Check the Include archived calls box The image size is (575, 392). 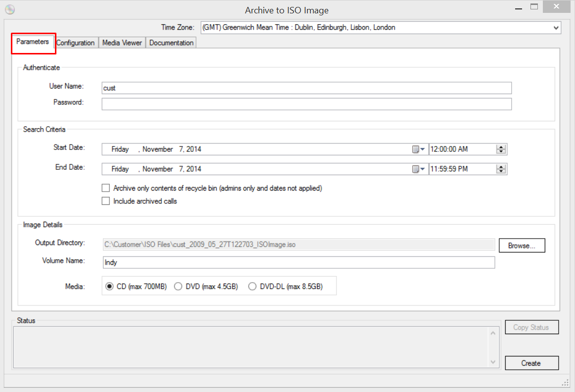[105, 201]
